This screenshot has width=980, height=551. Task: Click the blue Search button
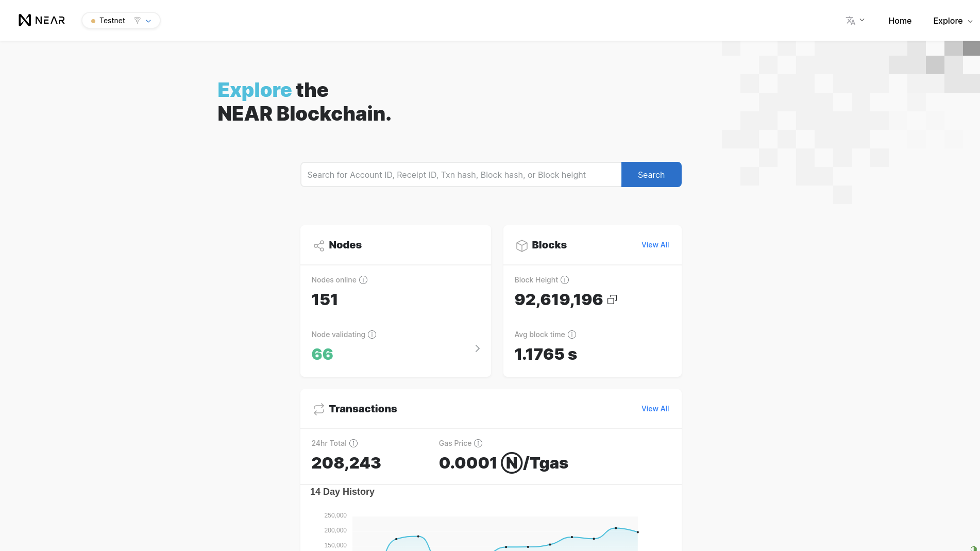(651, 175)
